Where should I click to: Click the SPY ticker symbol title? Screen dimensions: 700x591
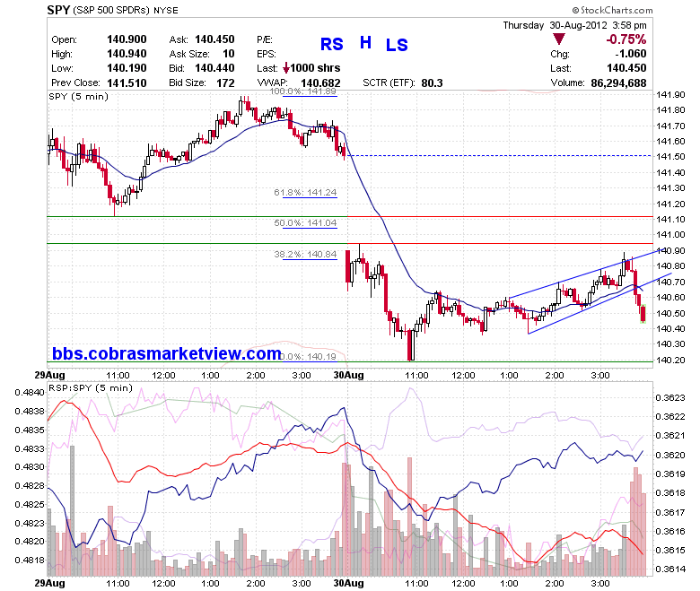pos(58,9)
